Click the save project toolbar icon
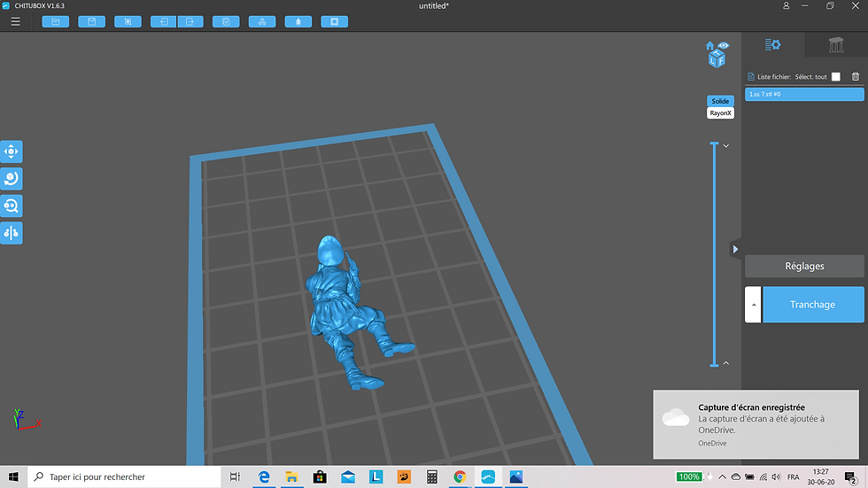 [92, 21]
